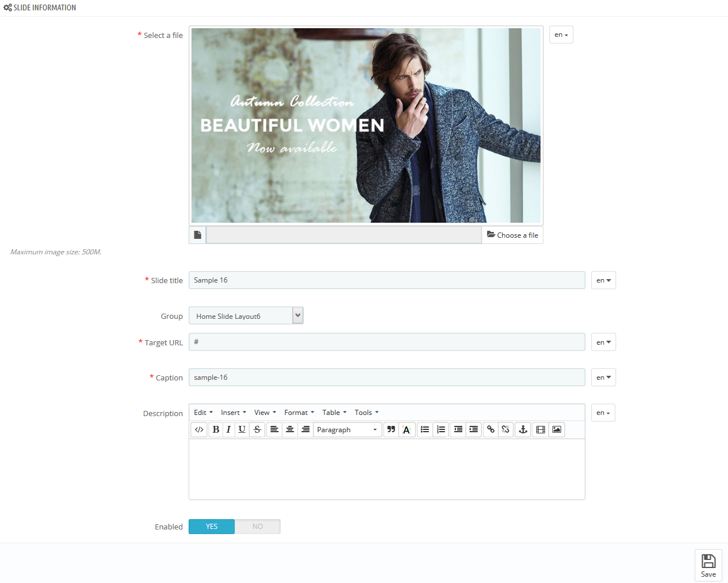Toggle strikethrough formatting in description editor
Screen dimensions: 728x583
click(x=257, y=429)
